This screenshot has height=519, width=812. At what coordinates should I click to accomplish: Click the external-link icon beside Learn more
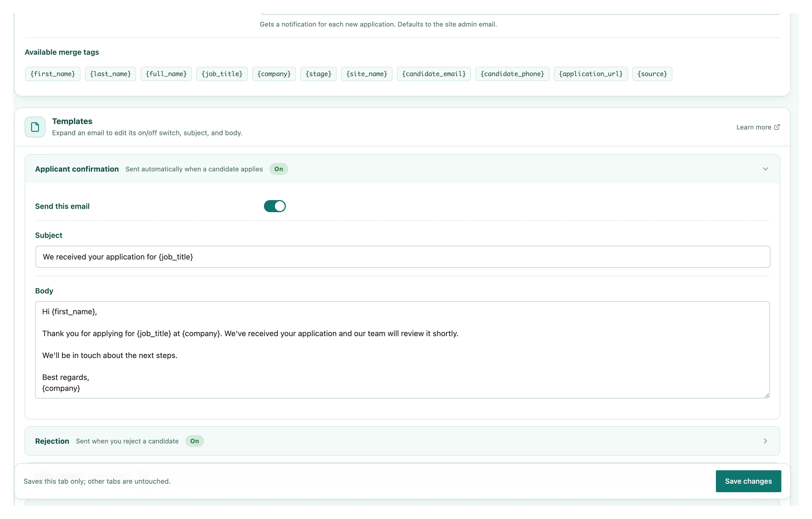pos(777,127)
